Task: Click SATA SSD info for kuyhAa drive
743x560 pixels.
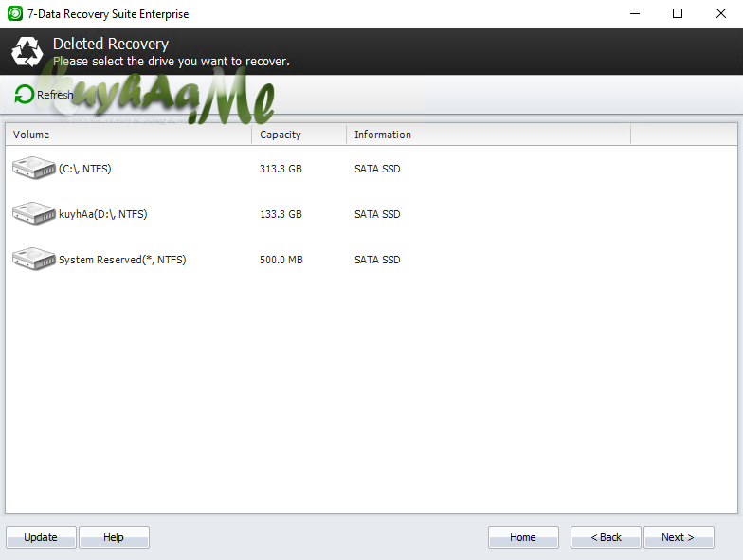Action: 377,214
